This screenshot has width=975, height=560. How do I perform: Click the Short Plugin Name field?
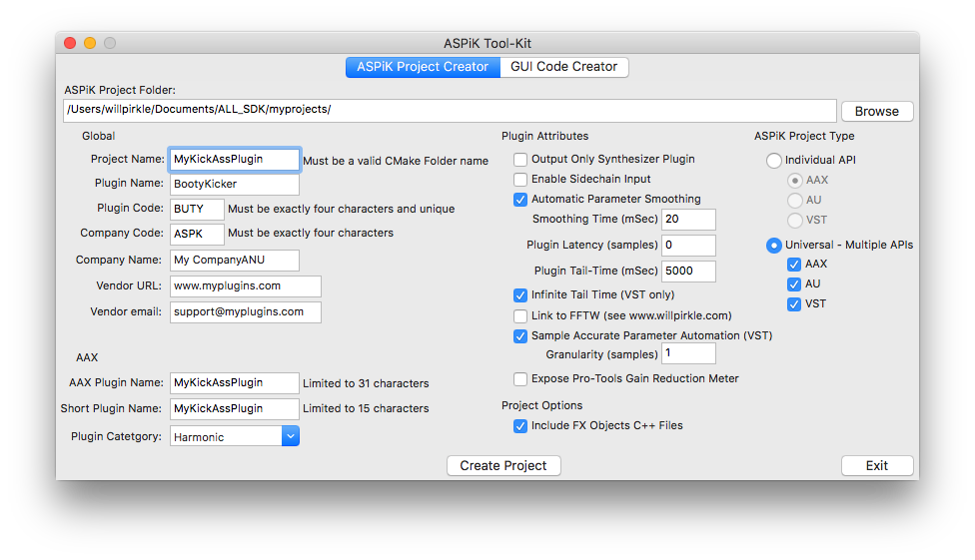tap(235, 409)
